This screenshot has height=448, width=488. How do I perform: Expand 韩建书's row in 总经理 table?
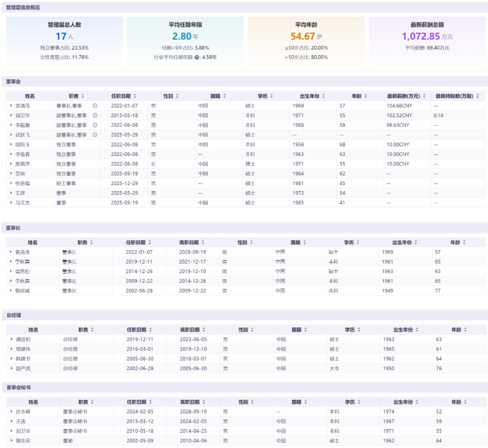pyautogui.click(x=11, y=359)
